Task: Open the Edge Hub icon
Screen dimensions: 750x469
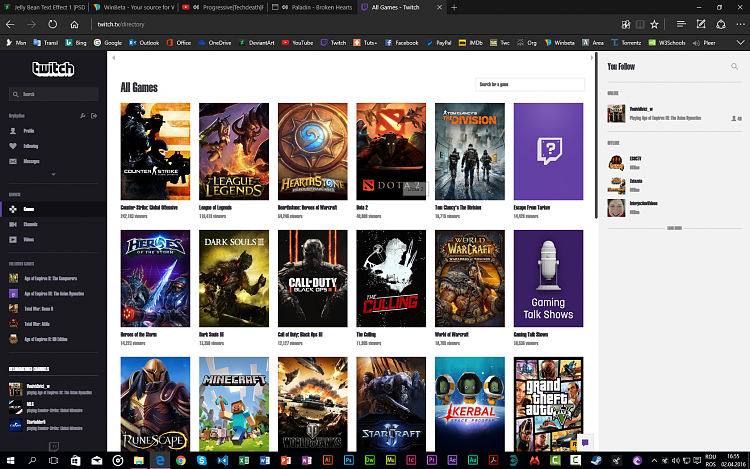Action: (x=681, y=24)
